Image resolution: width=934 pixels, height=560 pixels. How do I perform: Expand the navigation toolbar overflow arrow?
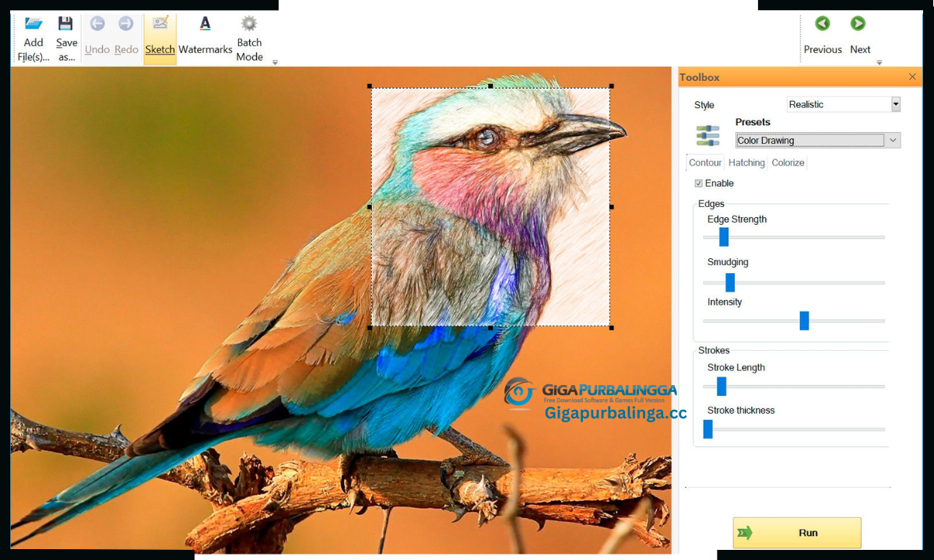pos(879,62)
